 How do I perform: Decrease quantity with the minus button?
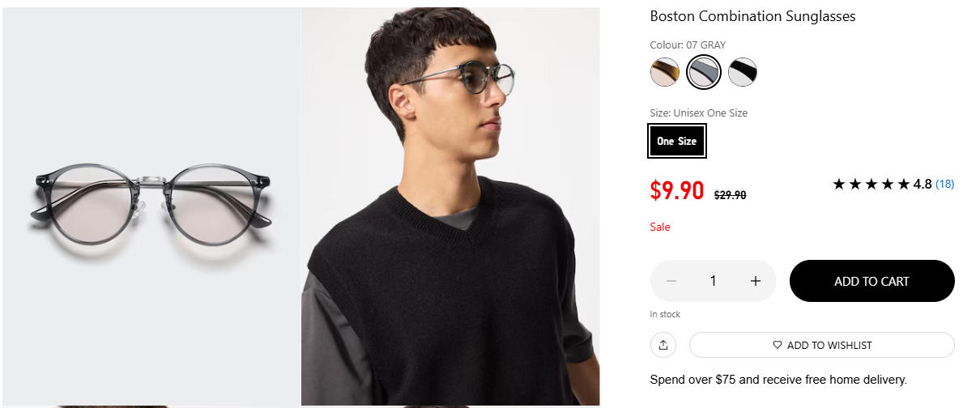(x=671, y=281)
